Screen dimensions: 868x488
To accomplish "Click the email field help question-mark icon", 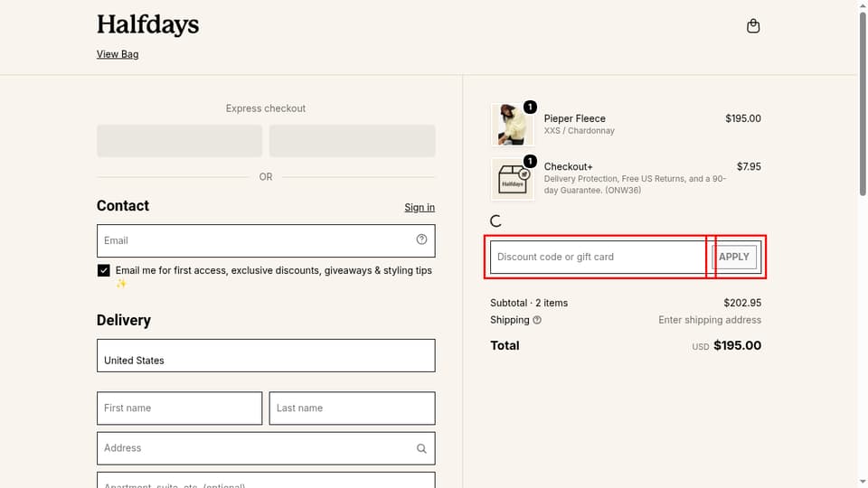I will (x=421, y=239).
